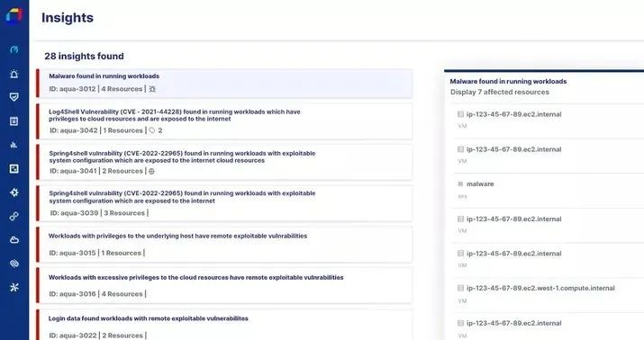This screenshot has height=340, width=644.
Task: Click 'ID: aqua-3016' text
Action: click(72, 294)
